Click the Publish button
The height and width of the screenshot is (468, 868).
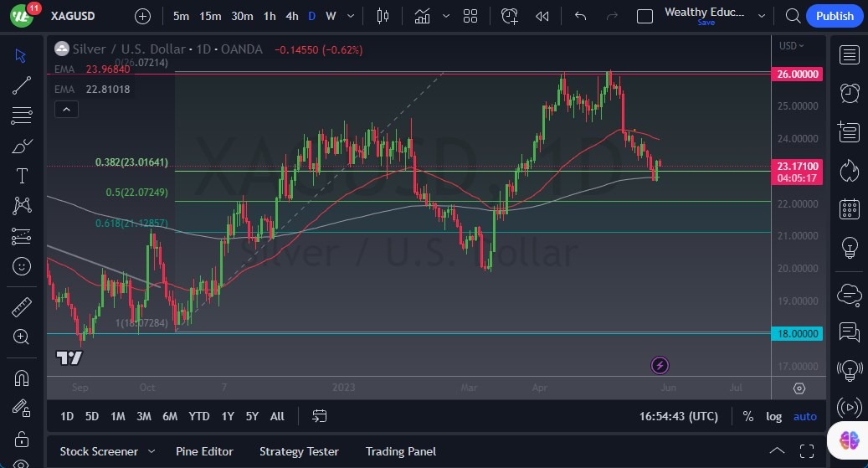tap(834, 16)
